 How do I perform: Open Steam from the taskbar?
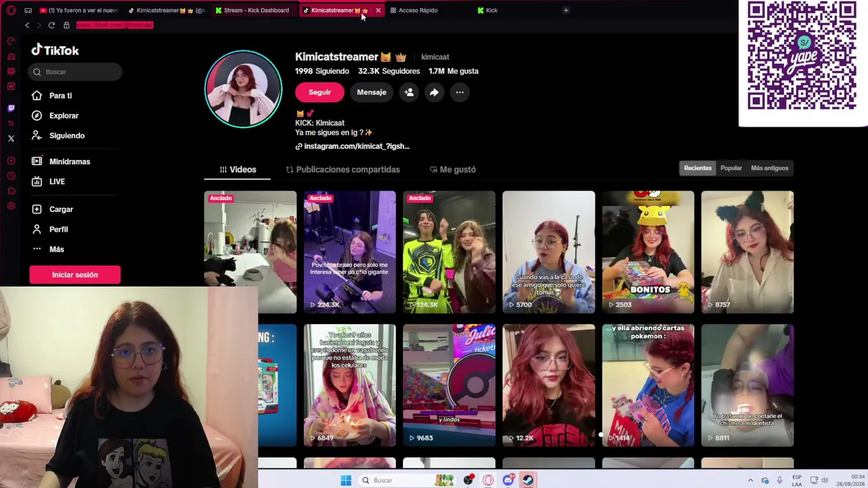pyautogui.click(x=528, y=481)
